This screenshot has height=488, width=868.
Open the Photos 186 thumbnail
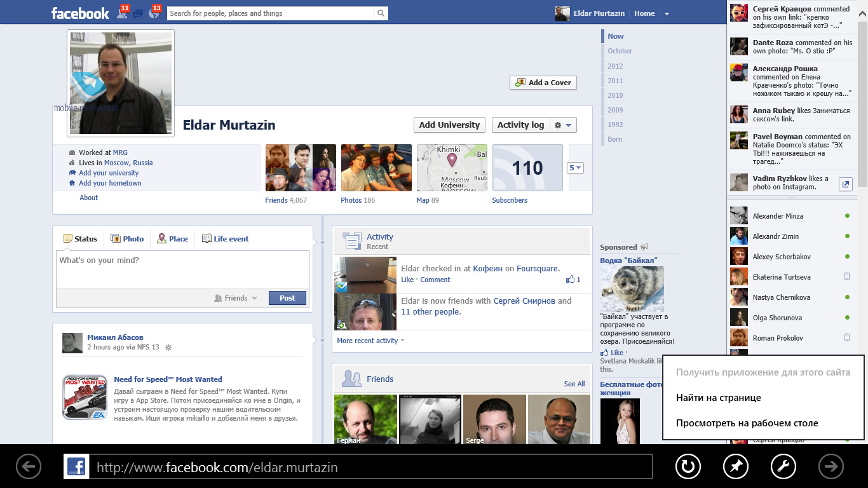(x=376, y=168)
